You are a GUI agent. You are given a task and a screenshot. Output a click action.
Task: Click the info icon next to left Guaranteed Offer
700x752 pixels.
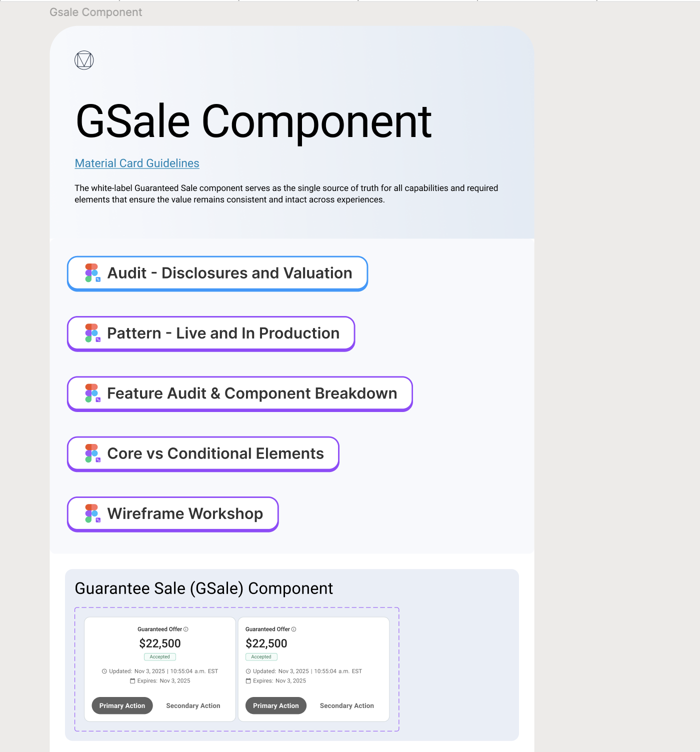point(186,629)
